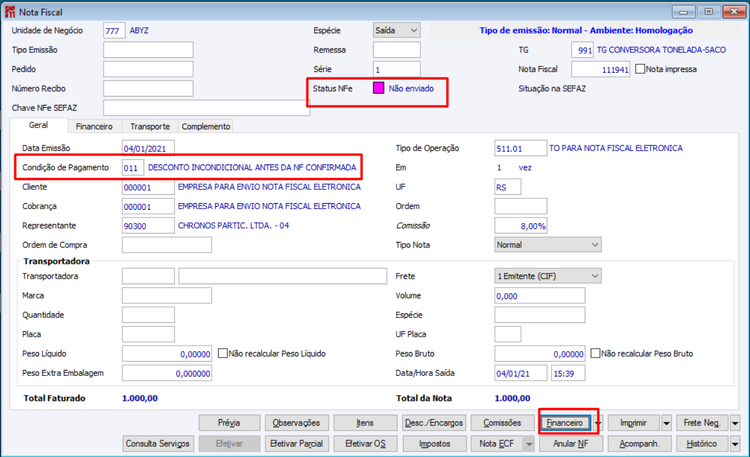
Task: Click the Condição de Pagamento code field 011
Action: point(133,167)
